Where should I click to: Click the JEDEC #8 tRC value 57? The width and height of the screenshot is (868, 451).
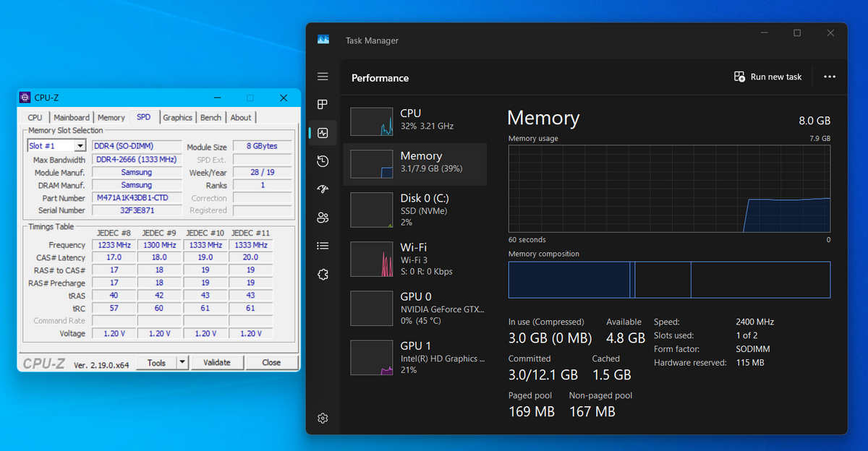114,309
